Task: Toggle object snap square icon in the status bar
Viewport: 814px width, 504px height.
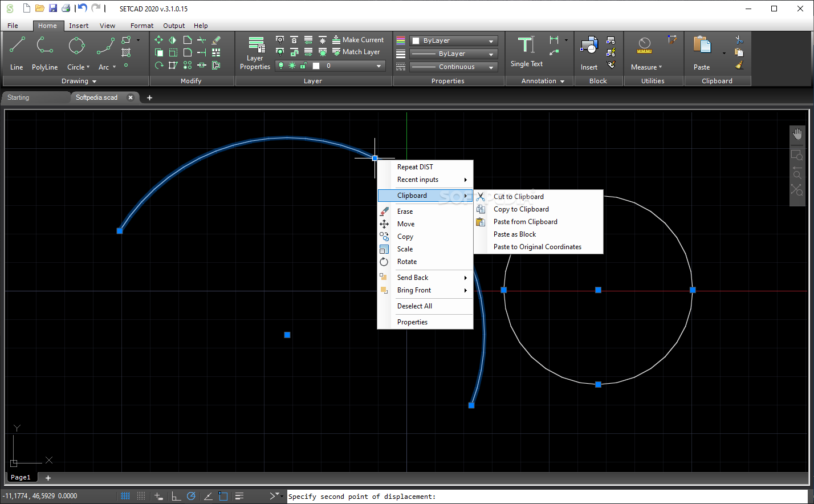Action: (x=223, y=496)
